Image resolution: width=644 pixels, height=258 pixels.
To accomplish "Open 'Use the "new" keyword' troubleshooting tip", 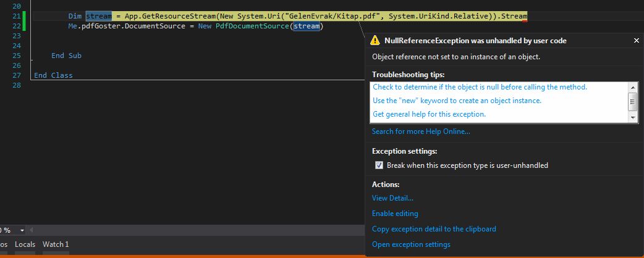I will pos(457,101).
